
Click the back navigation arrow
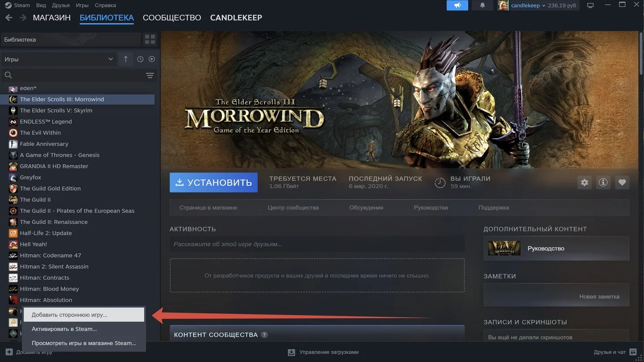click(8, 18)
